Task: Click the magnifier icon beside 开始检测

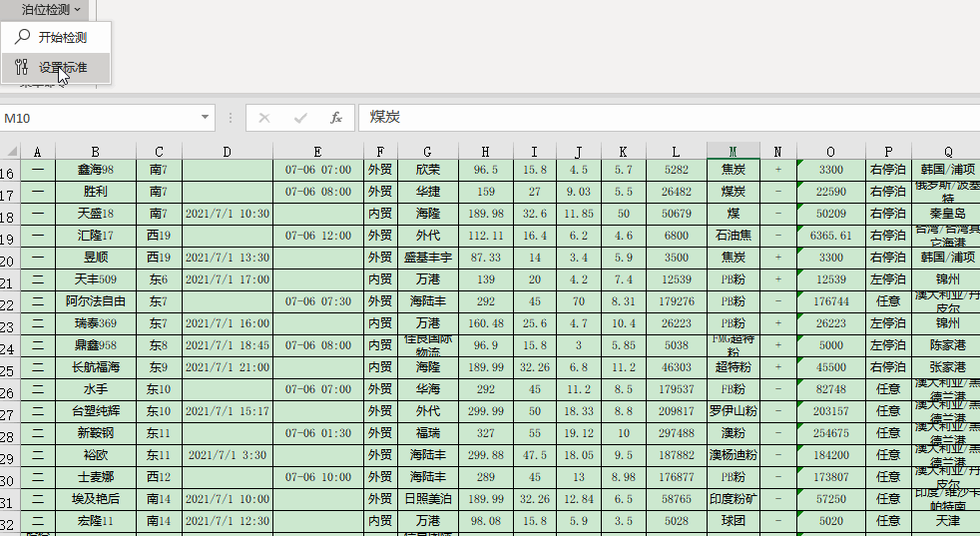Action: pyautogui.click(x=23, y=37)
